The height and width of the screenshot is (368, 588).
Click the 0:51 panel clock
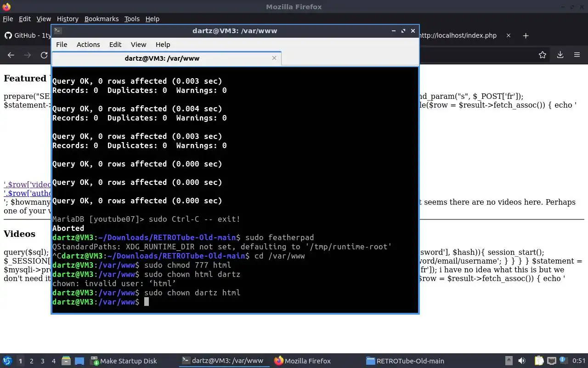(579, 361)
